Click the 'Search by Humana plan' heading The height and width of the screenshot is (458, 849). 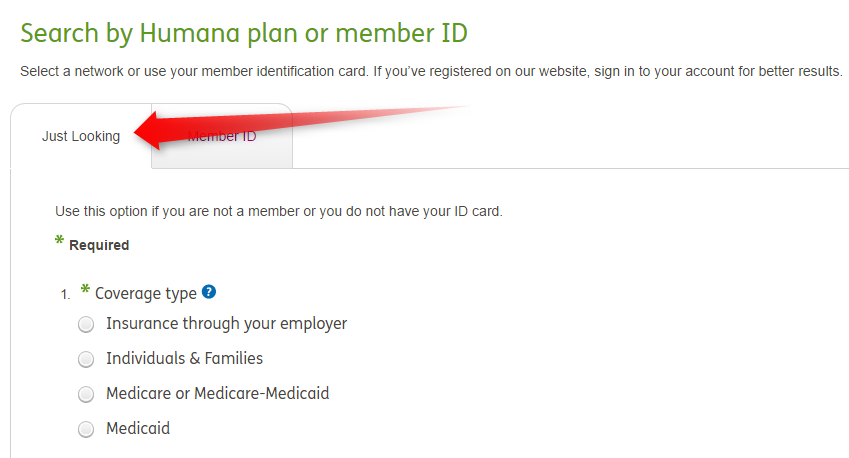point(244,33)
